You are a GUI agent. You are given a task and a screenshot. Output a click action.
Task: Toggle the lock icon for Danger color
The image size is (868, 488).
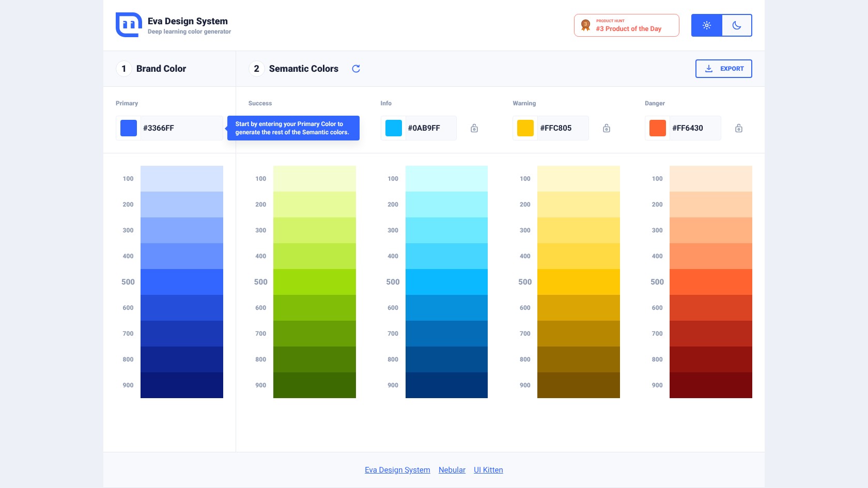click(739, 128)
